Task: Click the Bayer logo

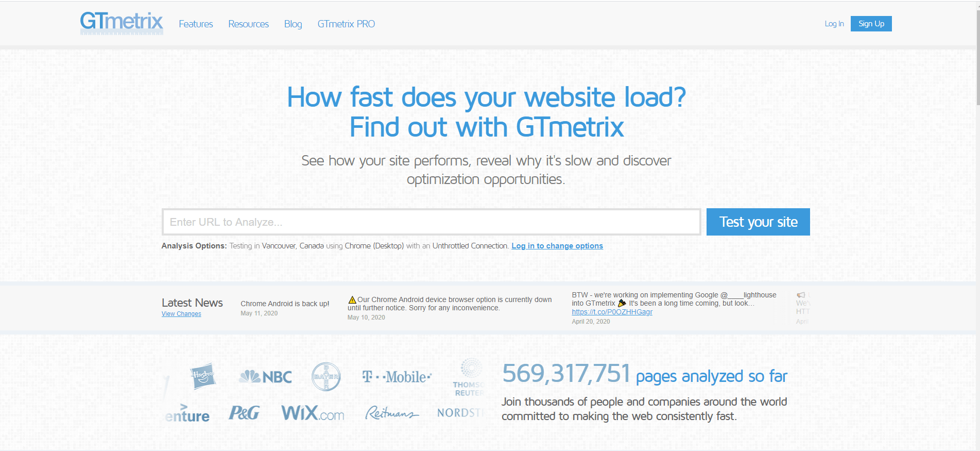Action: [x=326, y=377]
